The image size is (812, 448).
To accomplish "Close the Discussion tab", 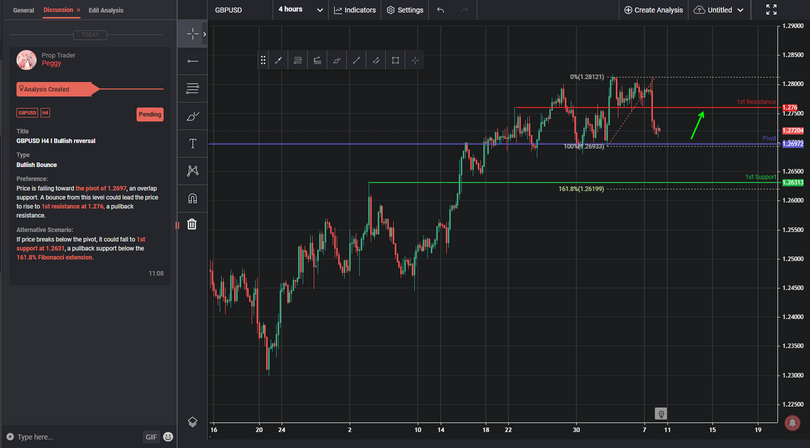I will (x=78, y=10).
